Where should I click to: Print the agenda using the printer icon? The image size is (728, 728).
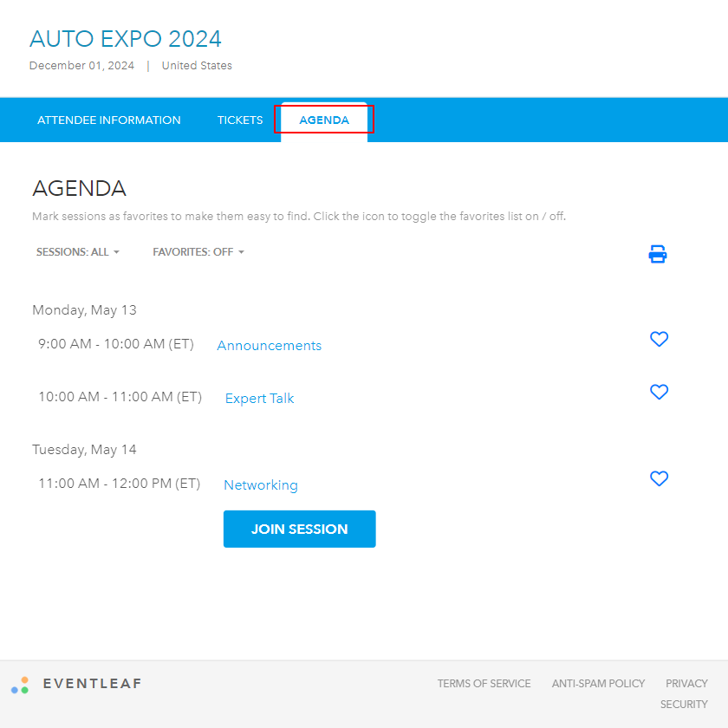658,254
